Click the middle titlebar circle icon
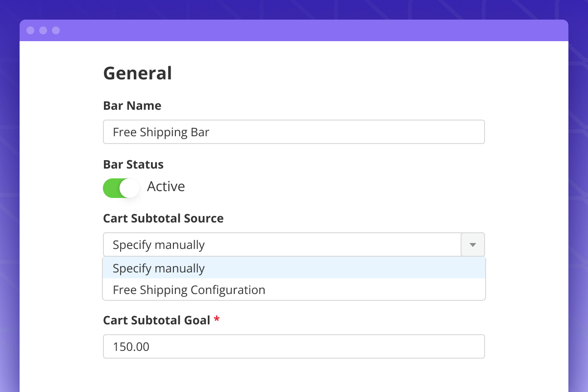588x392 pixels. pyautogui.click(x=44, y=30)
